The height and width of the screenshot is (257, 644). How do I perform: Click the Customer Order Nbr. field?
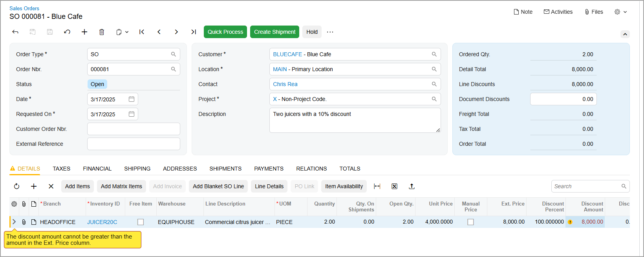134,129
